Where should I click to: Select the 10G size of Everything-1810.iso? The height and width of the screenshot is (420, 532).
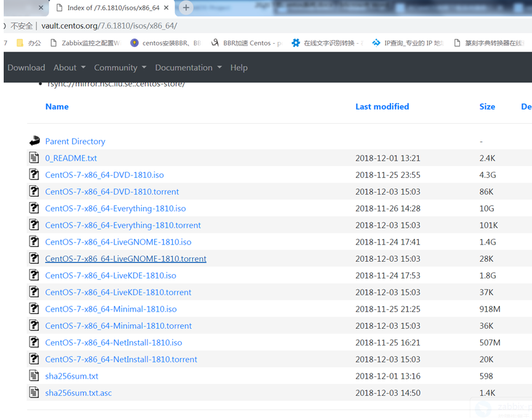486,208
